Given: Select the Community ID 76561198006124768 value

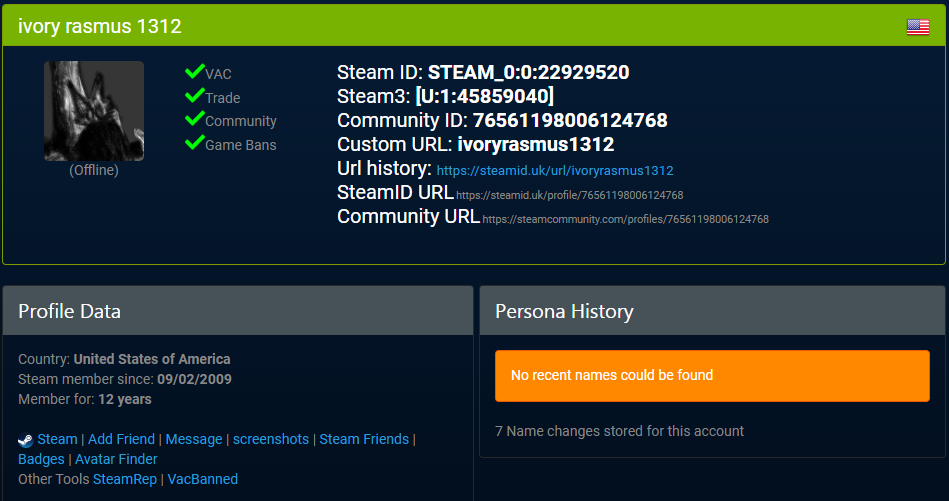Looking at the screenshot, I should 570,120.
